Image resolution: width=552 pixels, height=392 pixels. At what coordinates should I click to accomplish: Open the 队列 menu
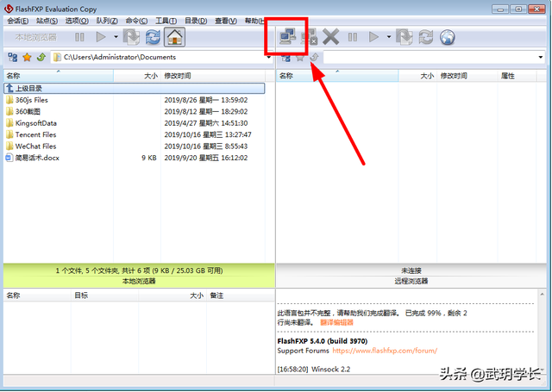pos(107,21)
